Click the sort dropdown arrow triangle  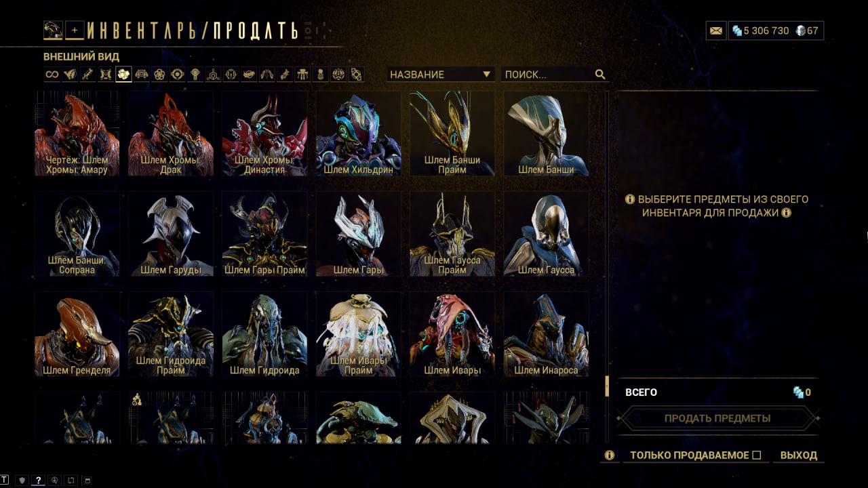[x=486, y=75]
